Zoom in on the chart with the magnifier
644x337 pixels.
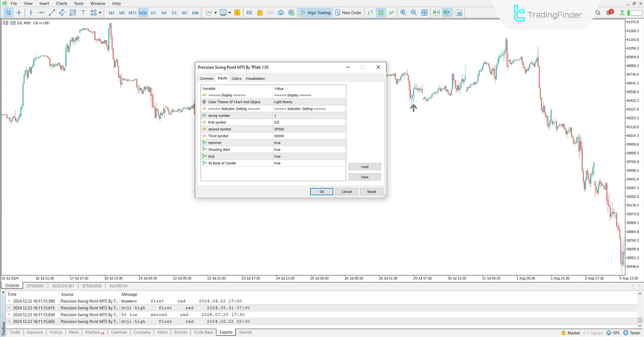[403, 12]
